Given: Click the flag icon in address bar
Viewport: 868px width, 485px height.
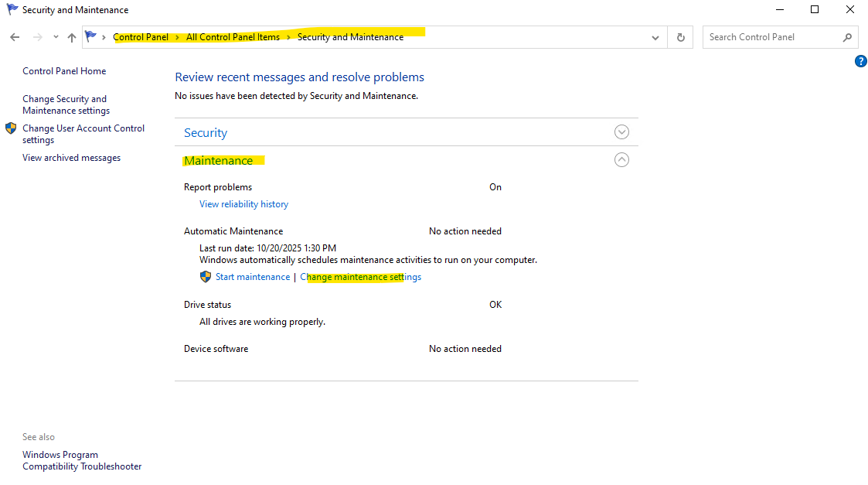Looking at the screenshot, I should (91, 36).
